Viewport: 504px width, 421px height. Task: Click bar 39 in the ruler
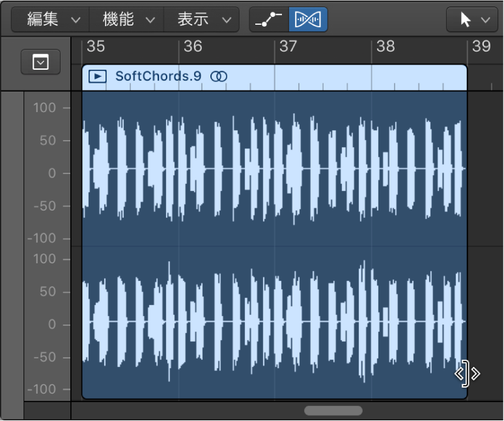click(x=481, y=46)
